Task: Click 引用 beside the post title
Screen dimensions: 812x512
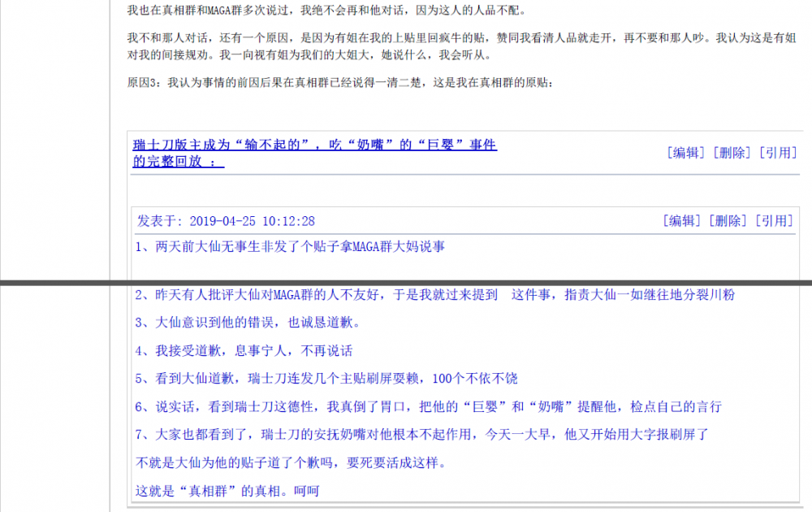Action: tap(777, 153)
